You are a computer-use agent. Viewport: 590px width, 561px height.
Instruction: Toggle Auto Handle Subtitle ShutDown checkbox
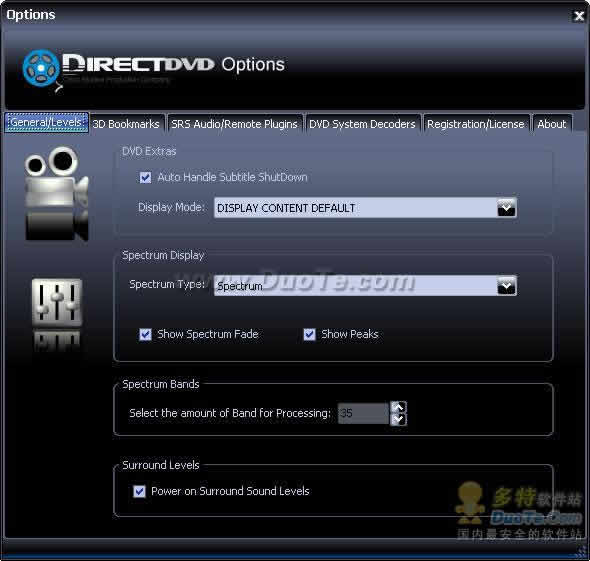145,177
